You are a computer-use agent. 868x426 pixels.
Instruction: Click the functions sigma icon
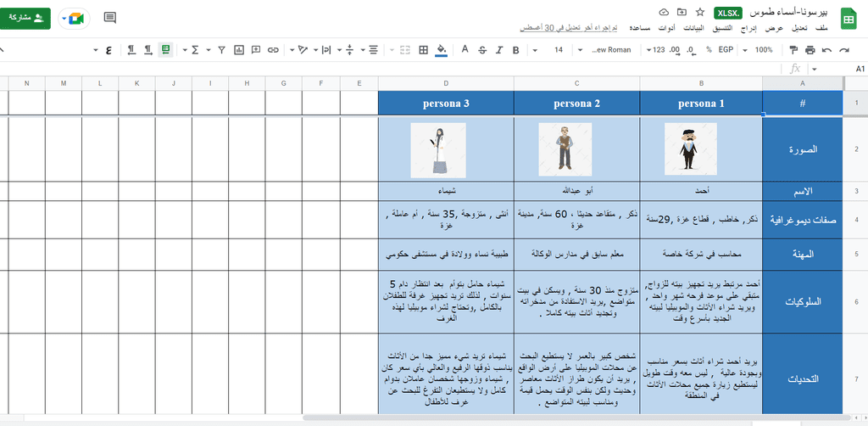point(195,50)
